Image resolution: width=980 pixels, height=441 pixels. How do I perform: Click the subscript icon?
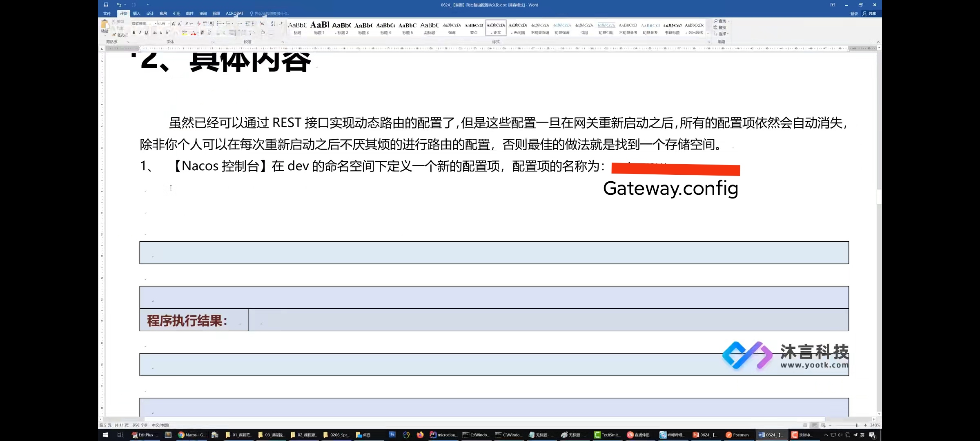[x=161, y=33]
